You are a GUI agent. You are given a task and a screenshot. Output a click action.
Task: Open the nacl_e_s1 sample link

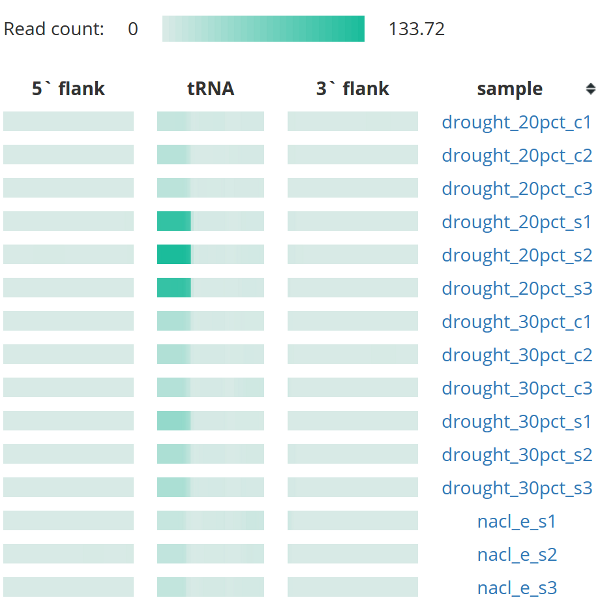pos(517,522)
